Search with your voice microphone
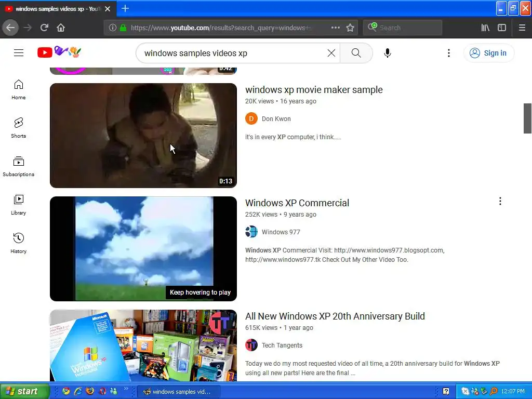Image resolution: width=532 pixels, height=399 pixels. tap(387, 53)
